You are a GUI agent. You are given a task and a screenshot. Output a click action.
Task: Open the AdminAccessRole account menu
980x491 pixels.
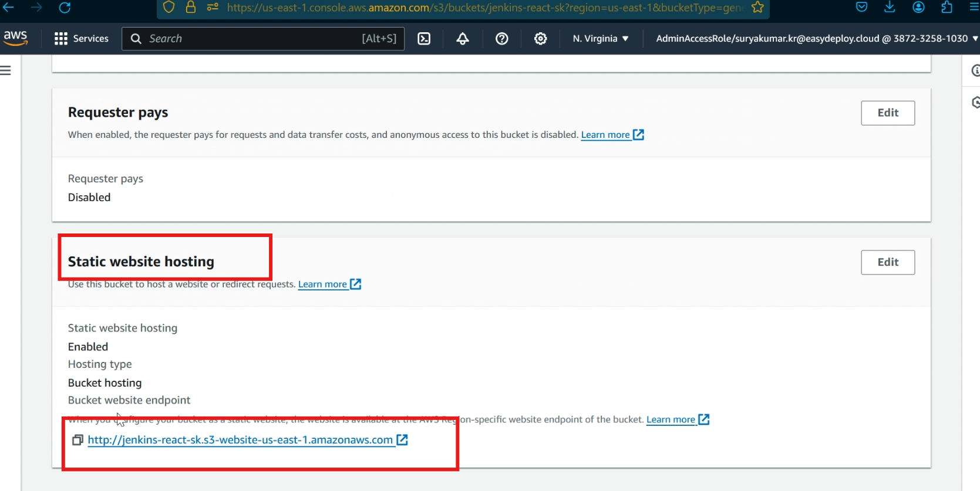817,39
